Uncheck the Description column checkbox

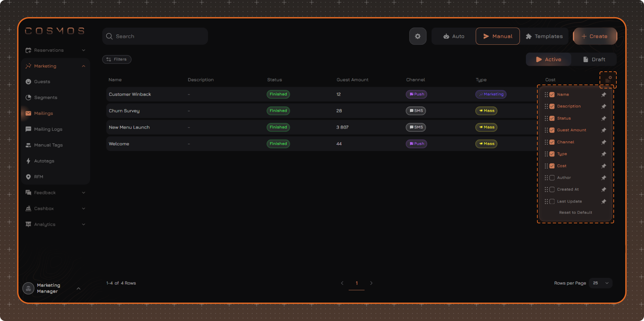[552, 107]
